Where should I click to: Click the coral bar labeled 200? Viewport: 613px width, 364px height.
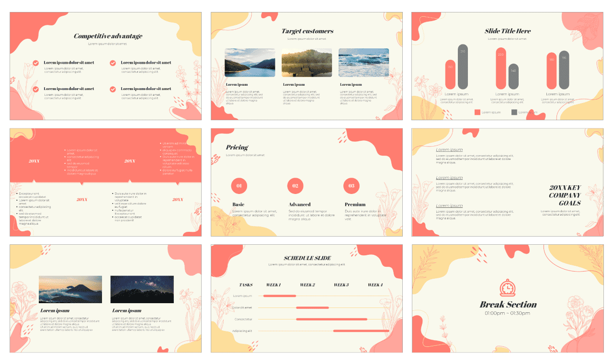coord(501,68)
